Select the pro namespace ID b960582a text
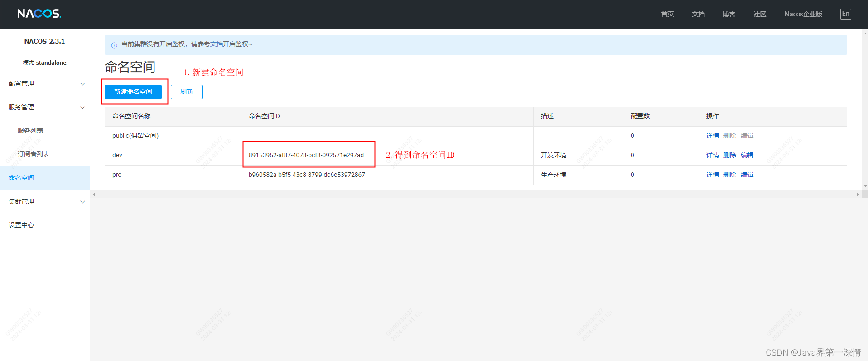Image resolution: width=868 pixels, height=361 pixels. coord(307,175)
